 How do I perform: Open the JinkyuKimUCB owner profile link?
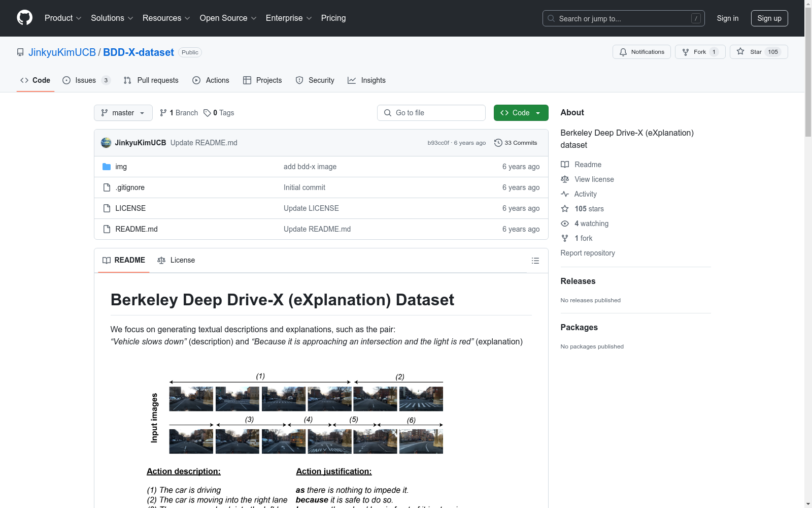pos(62,52)
